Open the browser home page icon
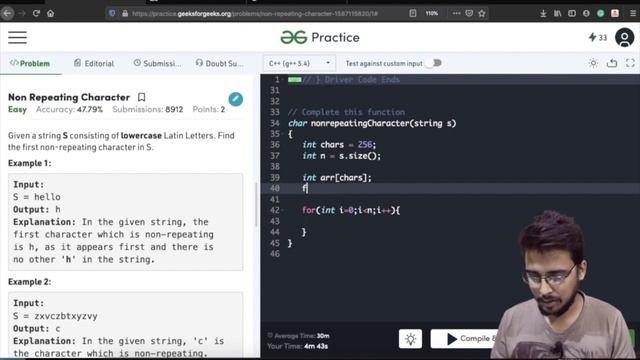This screenshot has height=360, width=640. coord(50,13)
